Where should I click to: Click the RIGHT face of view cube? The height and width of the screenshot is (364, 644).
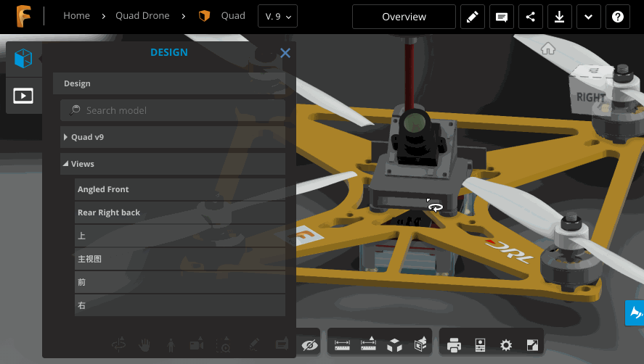pos(590,97)
